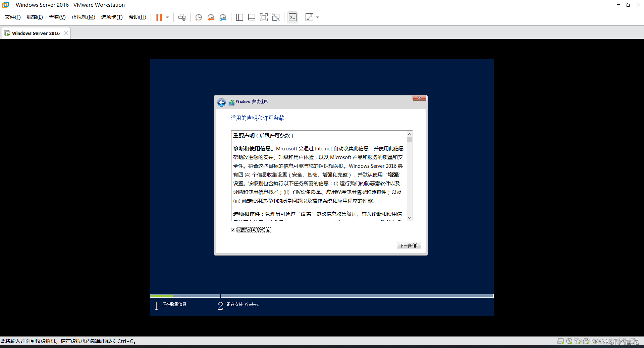Click the Send Ctrl+Alt+Del icon
The height and width of the screenshot is (348, 644).
[x=182, y=17]
